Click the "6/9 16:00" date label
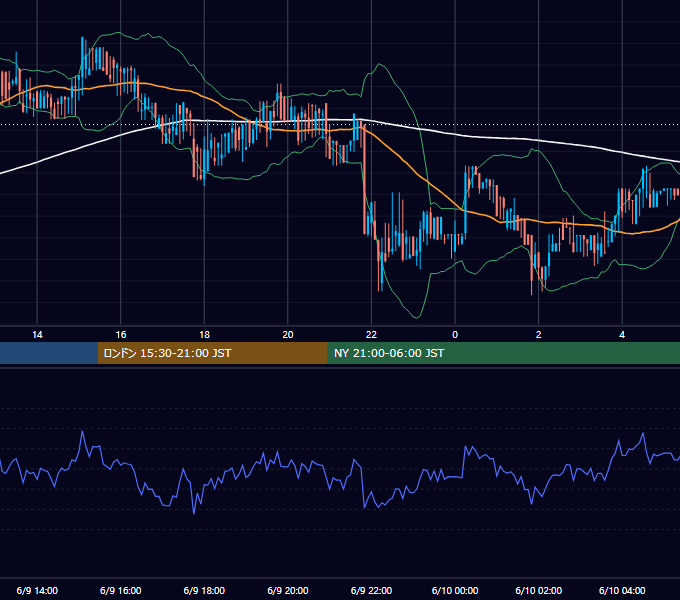The width and height of the screenshot is (680, 600). click(121, 590)
